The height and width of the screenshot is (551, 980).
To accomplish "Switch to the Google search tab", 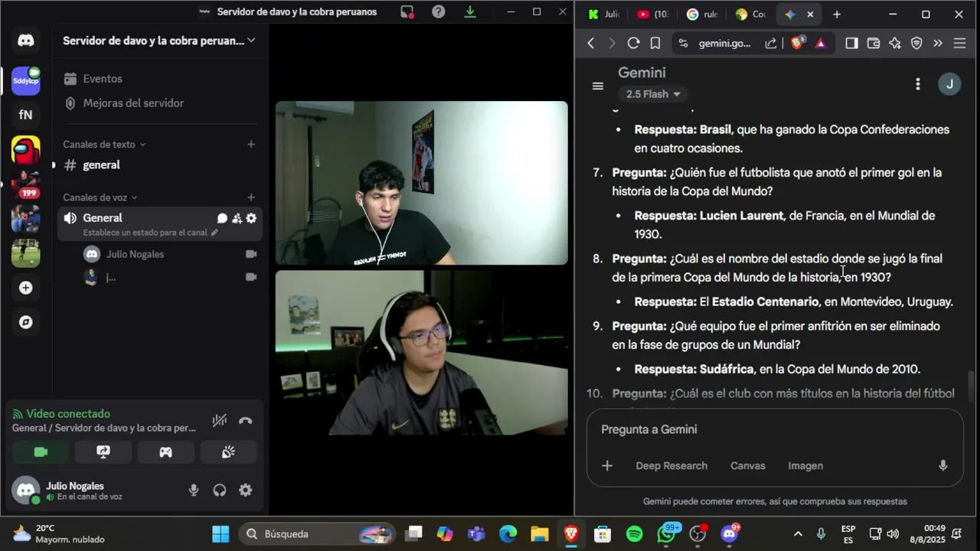I will tap(702, 14).
